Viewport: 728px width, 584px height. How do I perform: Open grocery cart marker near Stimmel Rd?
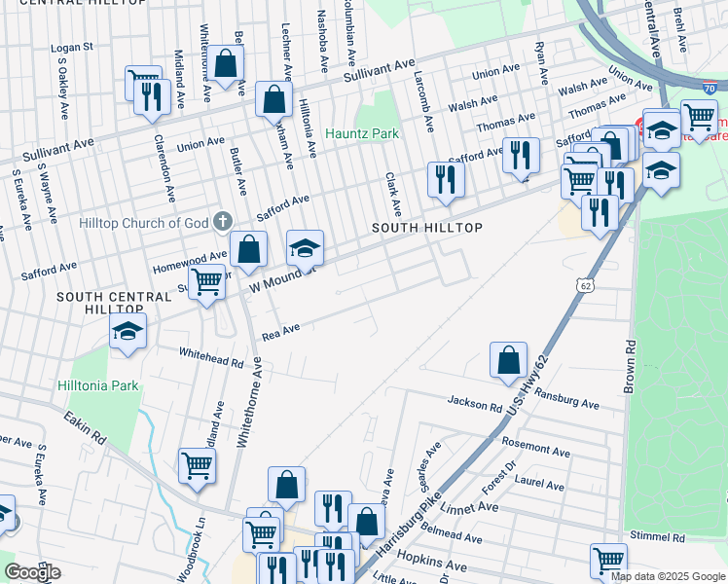(x=608, y=562)
